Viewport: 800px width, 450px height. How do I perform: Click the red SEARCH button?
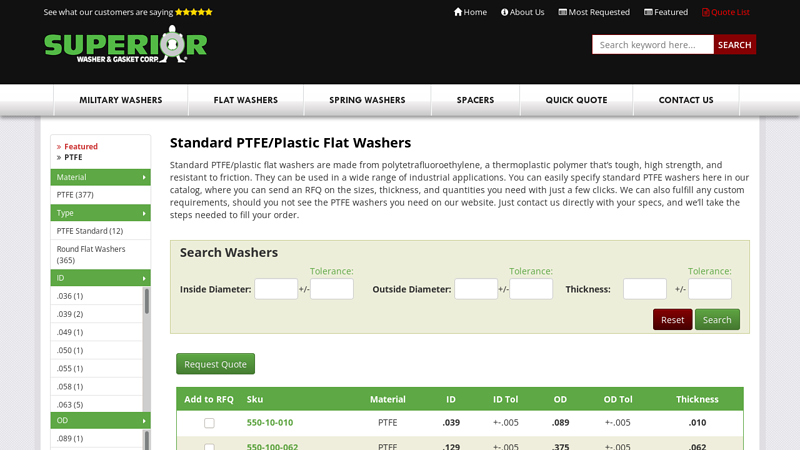point(734,44)
